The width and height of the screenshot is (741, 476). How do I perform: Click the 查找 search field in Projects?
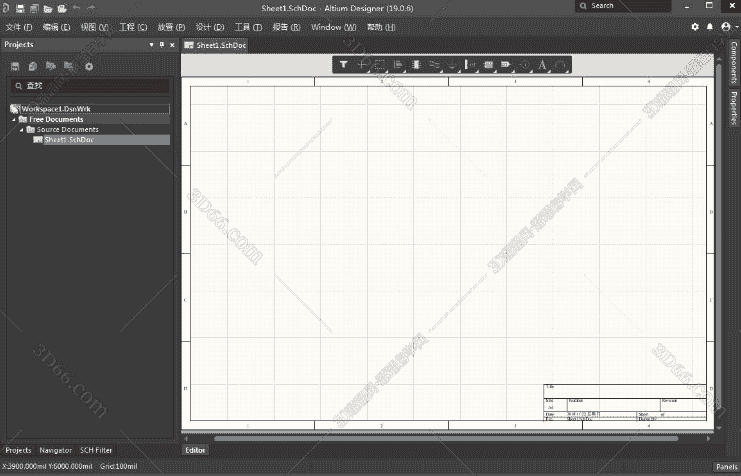pos(90,86)
